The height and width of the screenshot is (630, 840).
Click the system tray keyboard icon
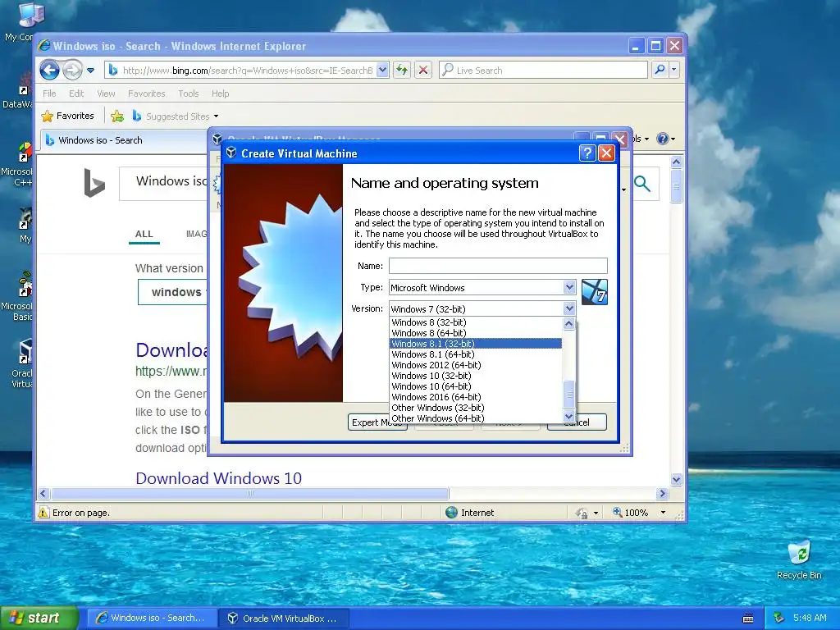pos(748,619)
